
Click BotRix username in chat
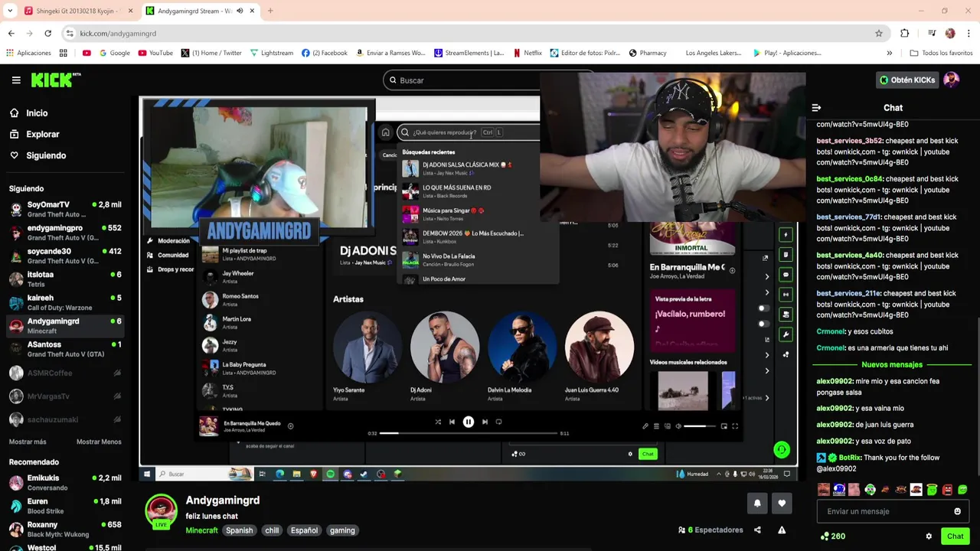coord(850,458)
